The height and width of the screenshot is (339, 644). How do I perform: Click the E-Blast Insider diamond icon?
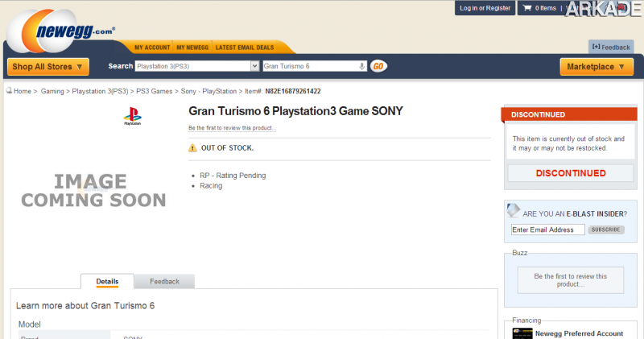513,210
